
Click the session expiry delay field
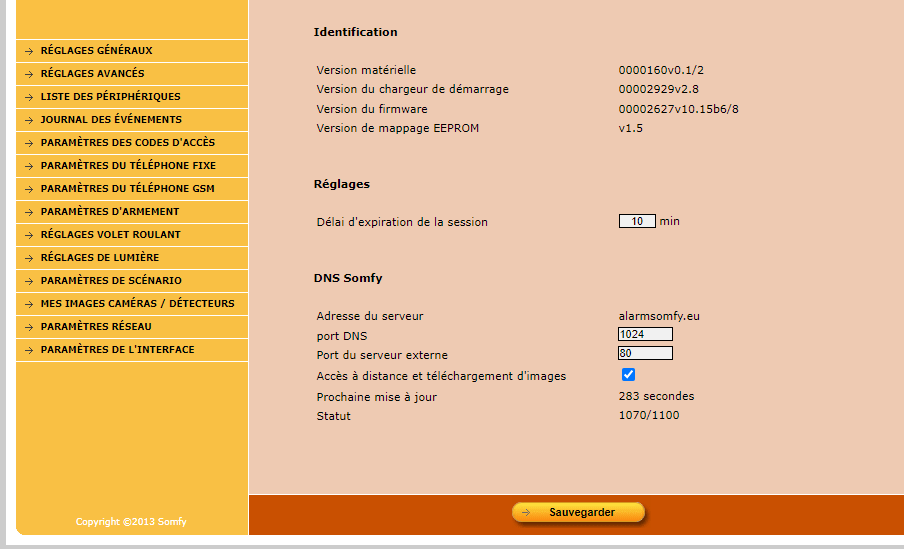637,221
